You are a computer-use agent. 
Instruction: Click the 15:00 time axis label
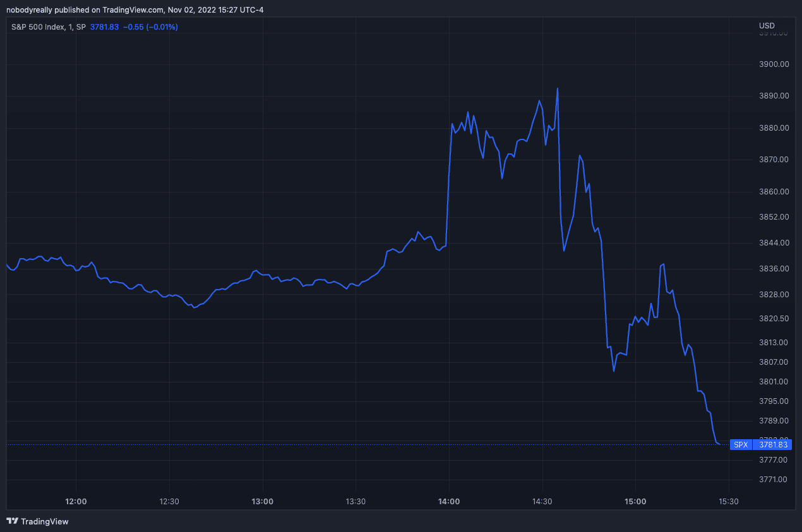[635, 502]
